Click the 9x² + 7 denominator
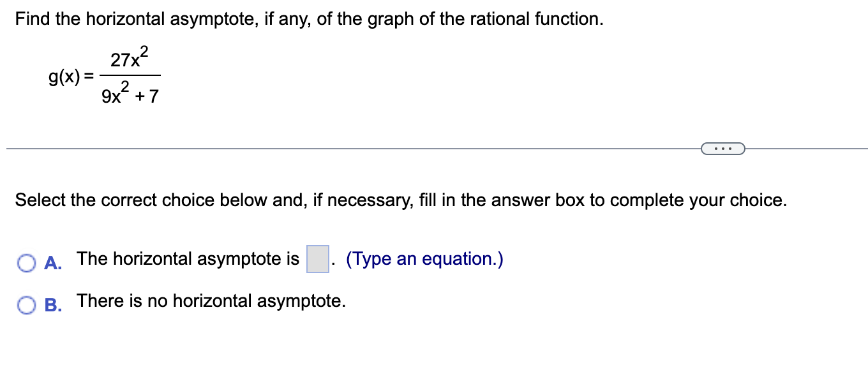This screenshot has height=379, width=868. pyautogui.click(x=129, y=94)
